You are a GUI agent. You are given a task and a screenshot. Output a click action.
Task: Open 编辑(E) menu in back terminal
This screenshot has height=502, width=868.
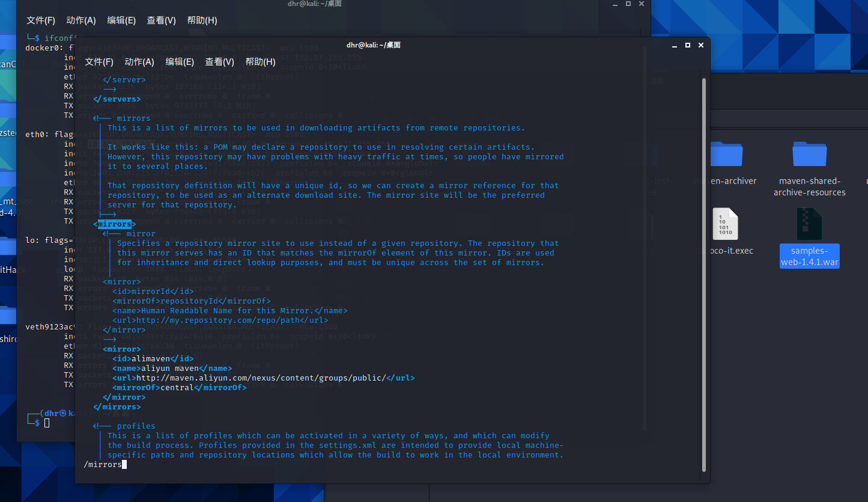coord(121,20)
